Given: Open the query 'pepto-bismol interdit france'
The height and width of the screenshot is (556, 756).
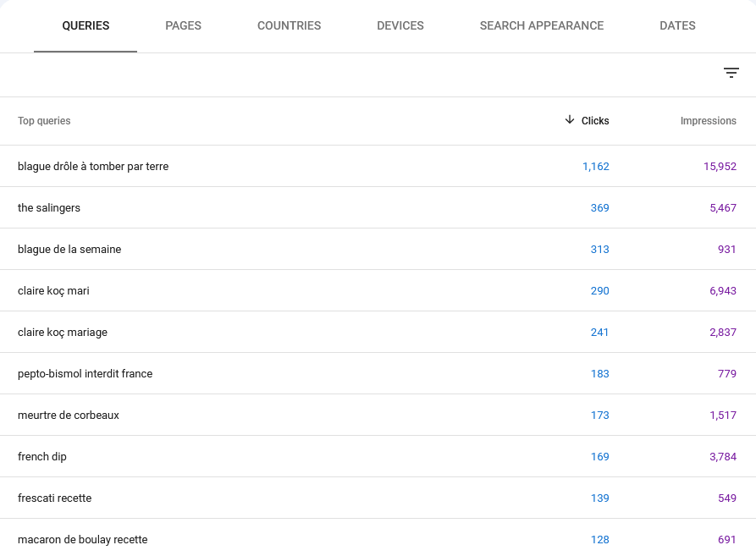Looking at the screenshot, I should coord(85,373).
